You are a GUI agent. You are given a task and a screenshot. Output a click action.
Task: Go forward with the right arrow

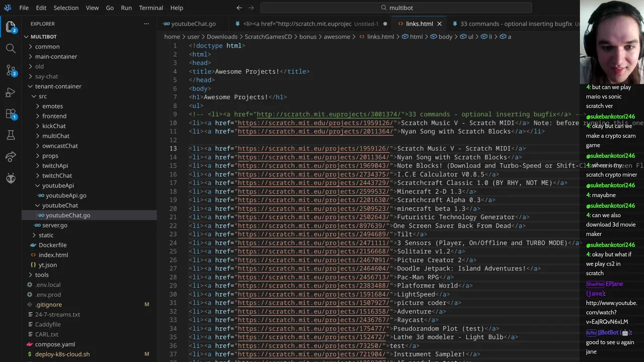pyautogui.click(x=251, y=8)
